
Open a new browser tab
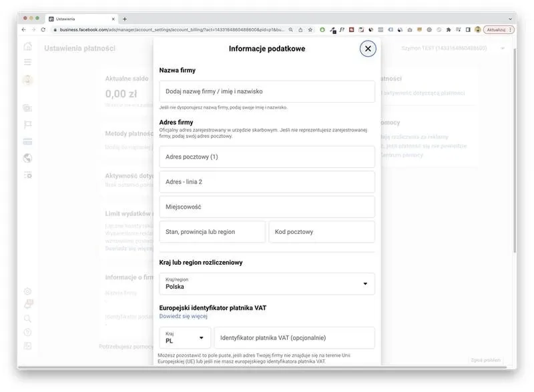[125, 19]
